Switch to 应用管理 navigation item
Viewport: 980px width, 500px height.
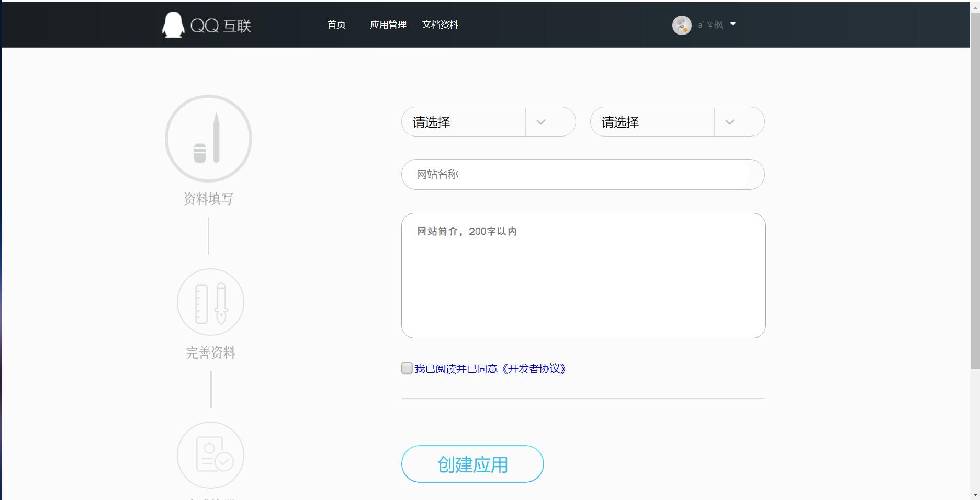point(388,24)
